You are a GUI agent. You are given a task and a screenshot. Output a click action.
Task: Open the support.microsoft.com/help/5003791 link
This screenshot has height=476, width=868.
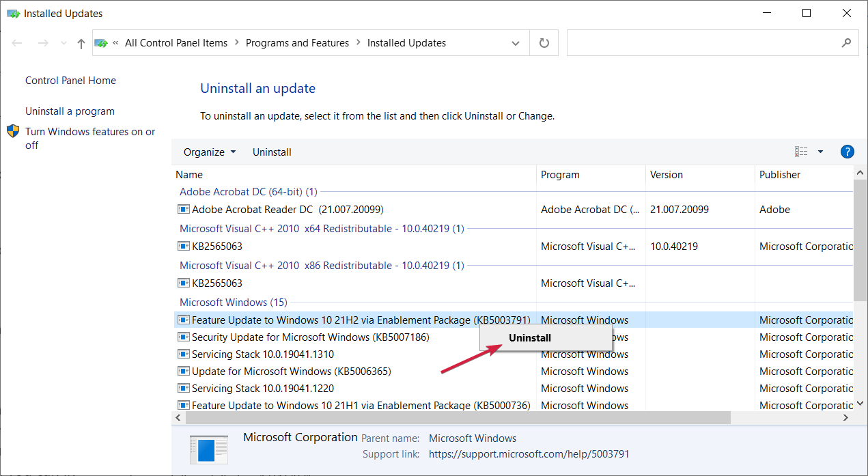click(x=529, y=453)
